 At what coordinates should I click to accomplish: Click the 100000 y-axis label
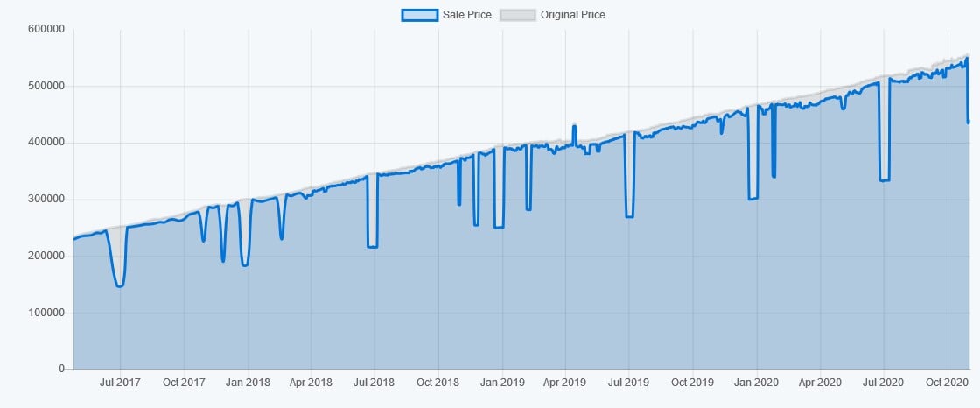[x=46, y=313]
